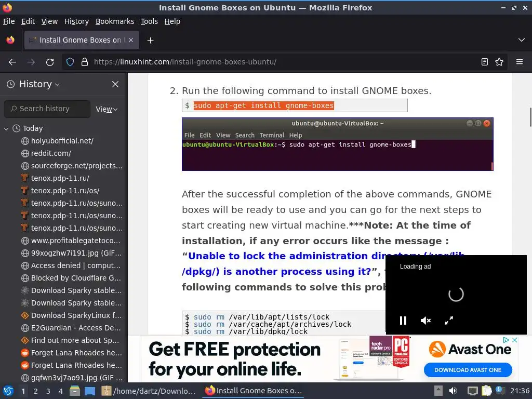532x399 pixels.
Task: Expand video ad to fullscreen
Action: pos(449,321)
